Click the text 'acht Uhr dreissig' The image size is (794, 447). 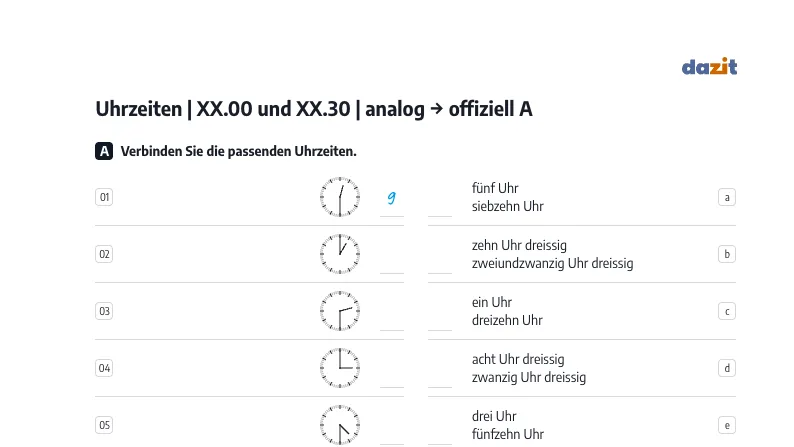click(518, 359)
